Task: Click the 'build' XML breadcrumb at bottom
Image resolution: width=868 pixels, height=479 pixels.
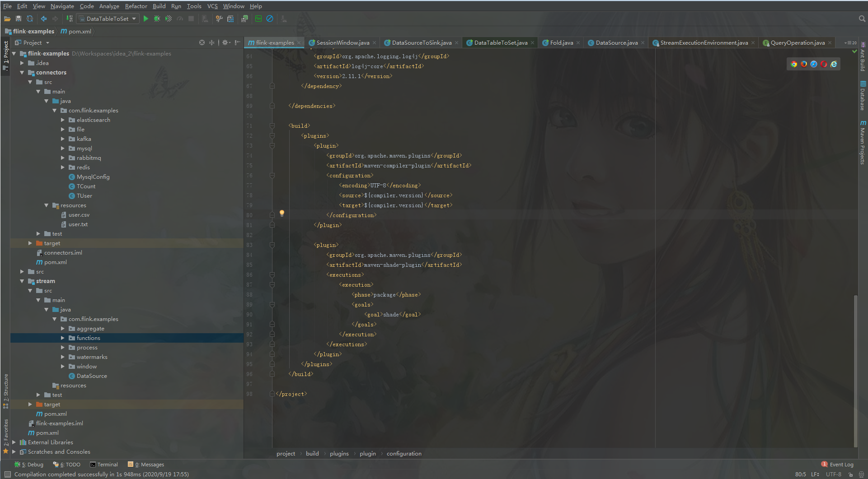Action: click(312, 454)
